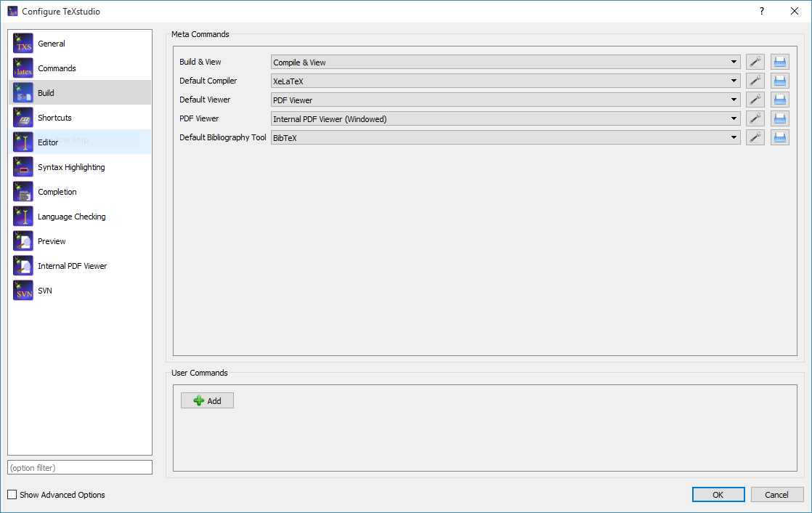Open the Default Viewer dropdown
The image size is (812, 513).
point(506,100)
